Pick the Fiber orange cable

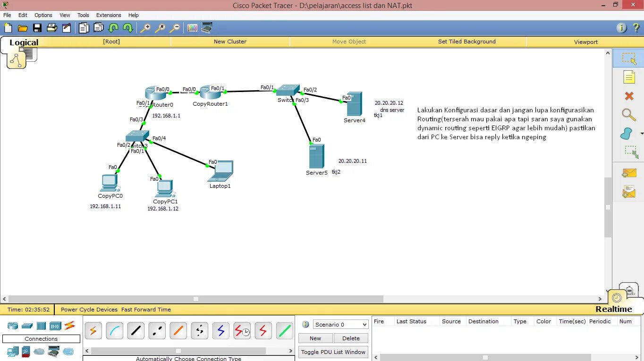point(178,331)
